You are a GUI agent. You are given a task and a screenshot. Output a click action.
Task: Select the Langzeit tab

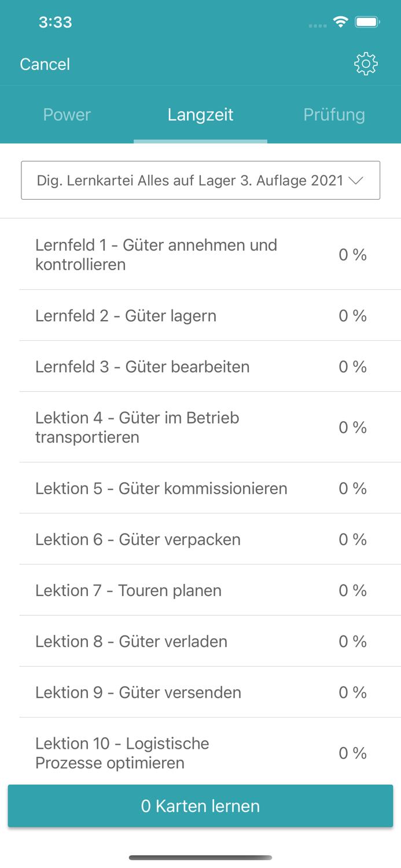pos(200,115)
